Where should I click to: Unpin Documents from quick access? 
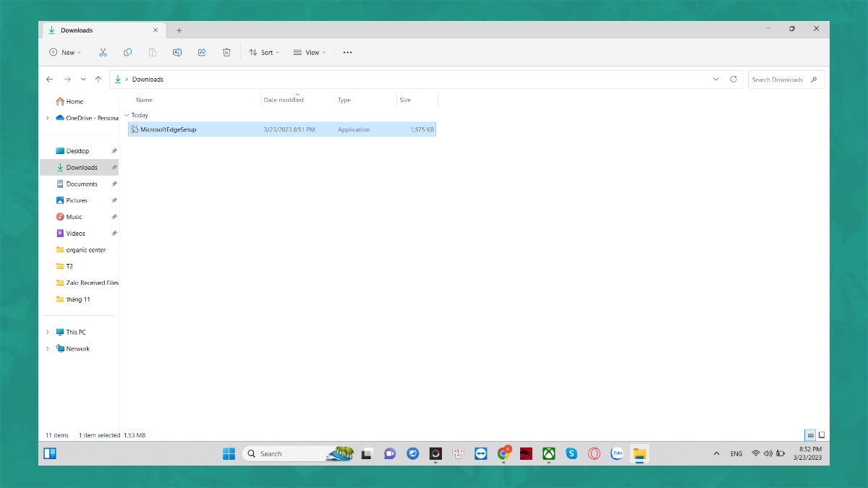pyautogui.click(x=114, y=184)
